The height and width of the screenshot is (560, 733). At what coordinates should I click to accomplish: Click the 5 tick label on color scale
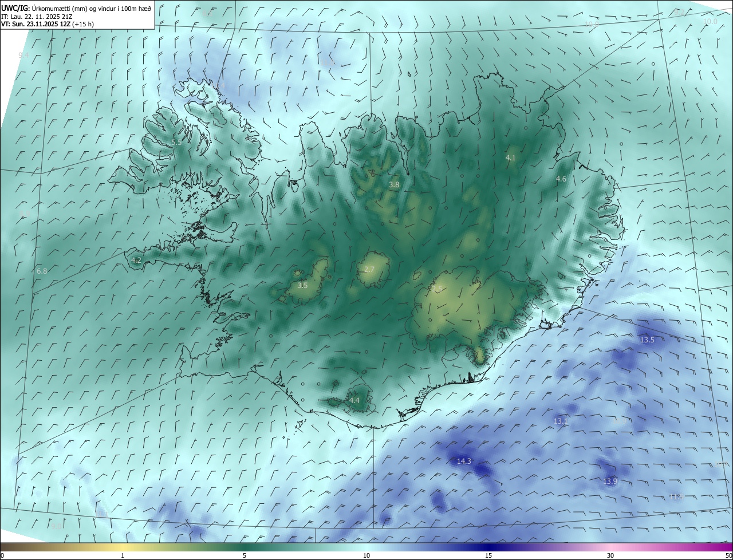(x=245, y=555)
